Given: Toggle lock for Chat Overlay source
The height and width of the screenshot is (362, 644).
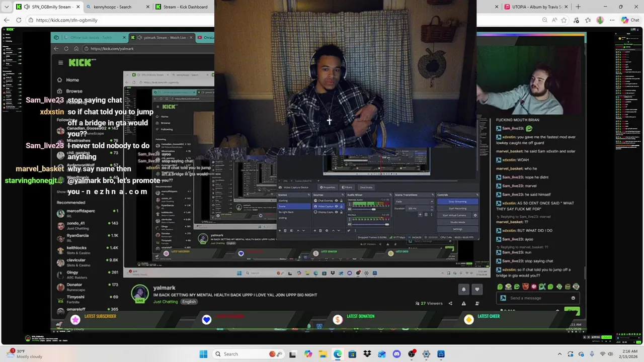Looking at the screenshot, I should (x=341, y=201).
